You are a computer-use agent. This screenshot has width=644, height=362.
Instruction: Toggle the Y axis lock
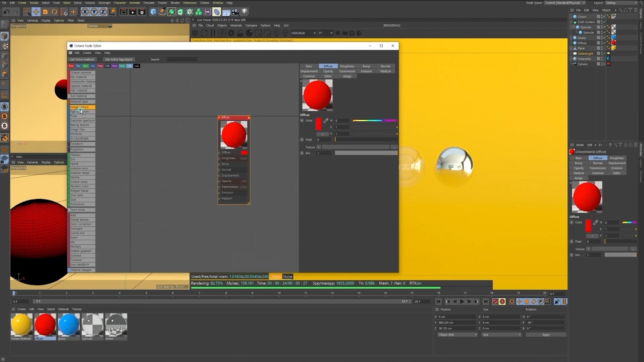(x=94, y=12)
